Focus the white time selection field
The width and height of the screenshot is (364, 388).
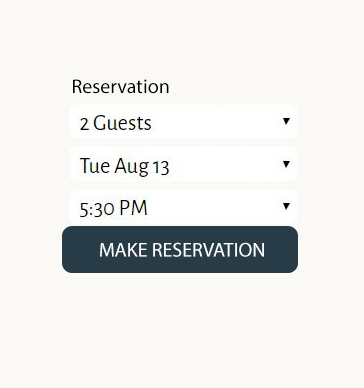[x=183, y=207]
